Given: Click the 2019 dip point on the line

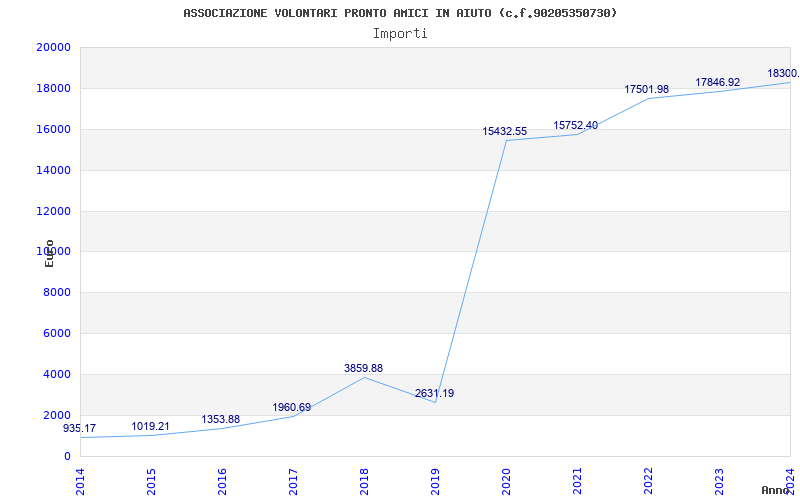Looking at the screenshot, I should pyautogui.click(x=435, y=402).
